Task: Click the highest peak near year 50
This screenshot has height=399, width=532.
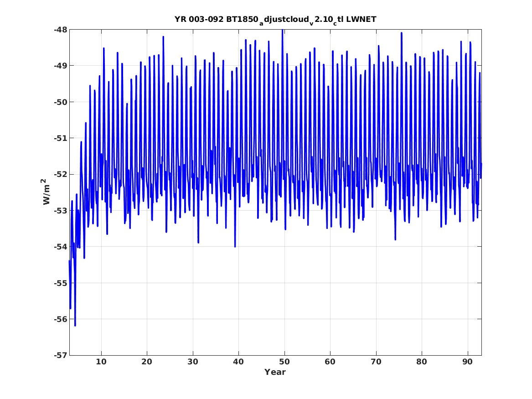Action: (282, 31)
